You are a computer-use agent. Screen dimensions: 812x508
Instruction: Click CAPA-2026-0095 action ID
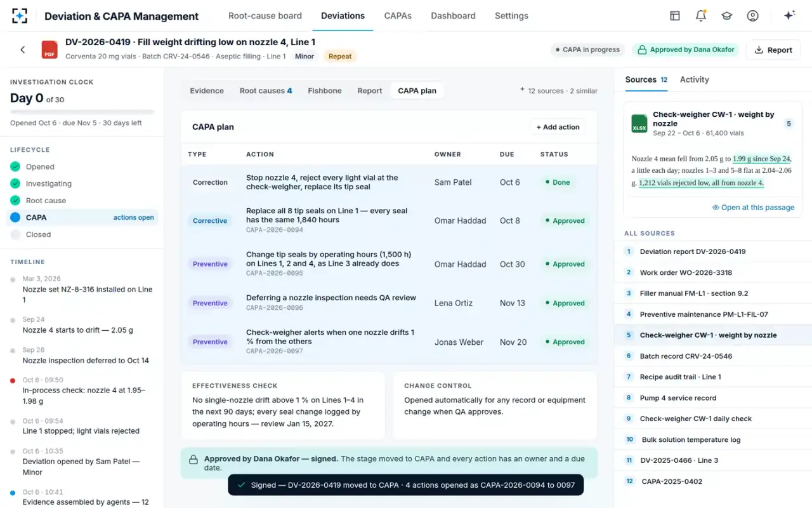tap(275, 274)
